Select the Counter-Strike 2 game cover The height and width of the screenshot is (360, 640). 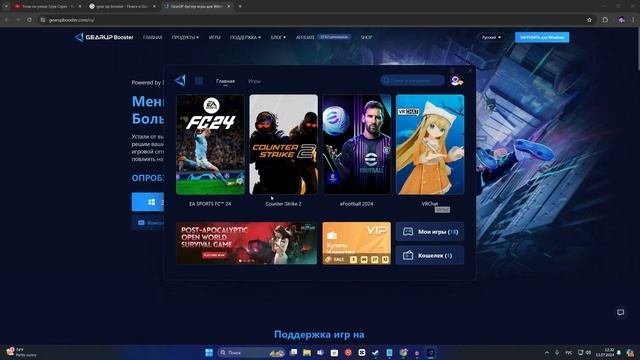[x=283, y=144]
